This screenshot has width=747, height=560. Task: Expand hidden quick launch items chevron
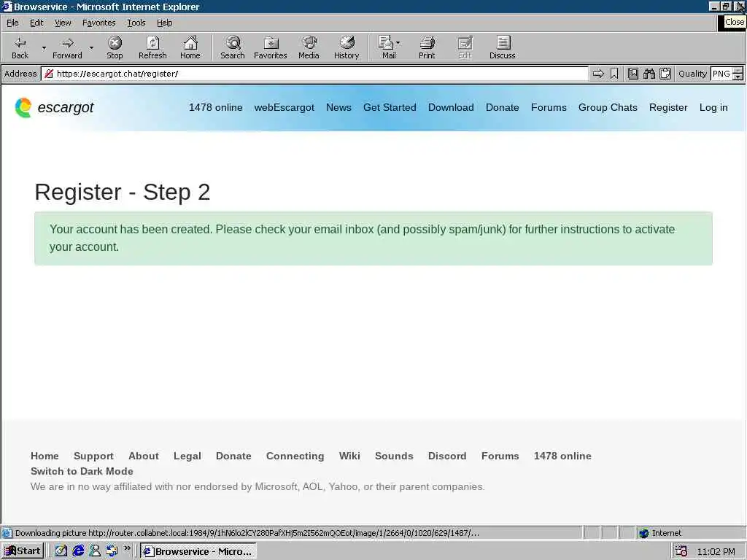127,548
